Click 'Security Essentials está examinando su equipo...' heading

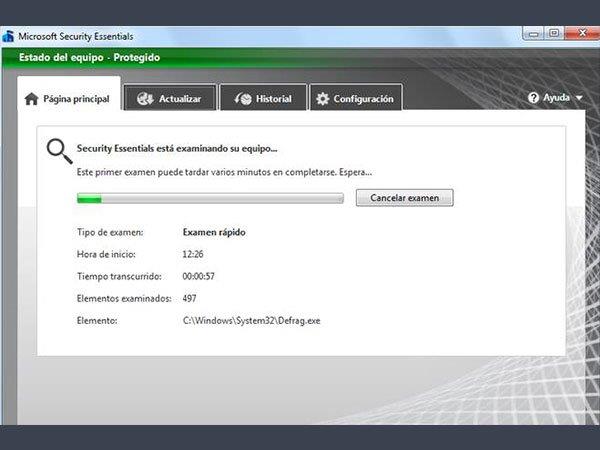pos(177,148)
